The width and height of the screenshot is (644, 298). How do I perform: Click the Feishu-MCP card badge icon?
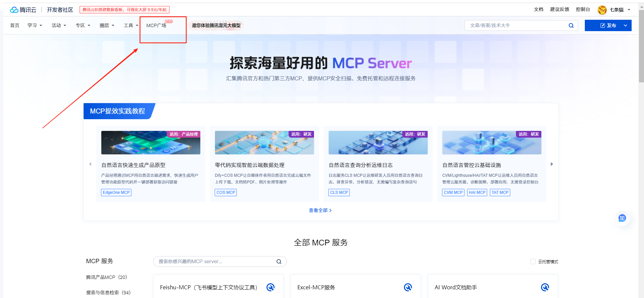[271, 287]
